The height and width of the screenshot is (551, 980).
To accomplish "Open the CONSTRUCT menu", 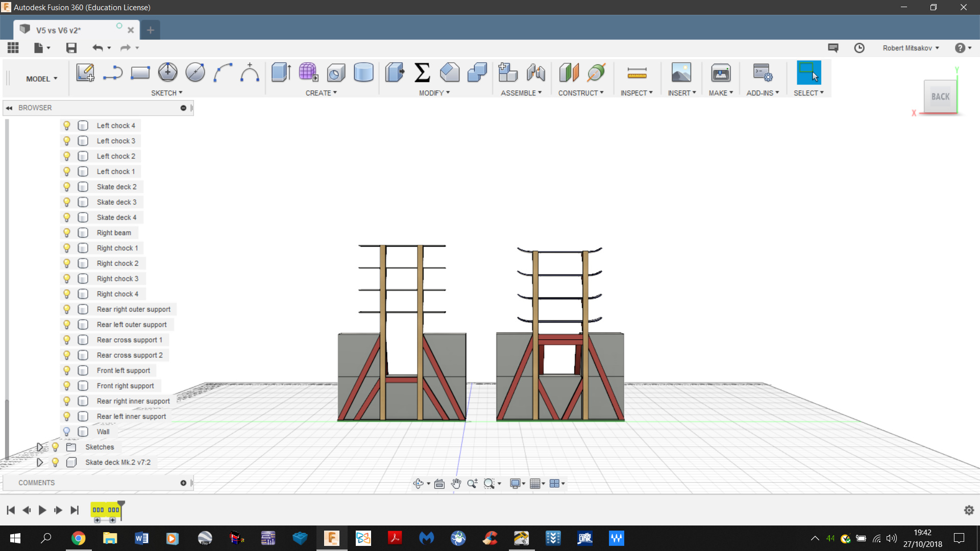I will (x=581, y=93).
